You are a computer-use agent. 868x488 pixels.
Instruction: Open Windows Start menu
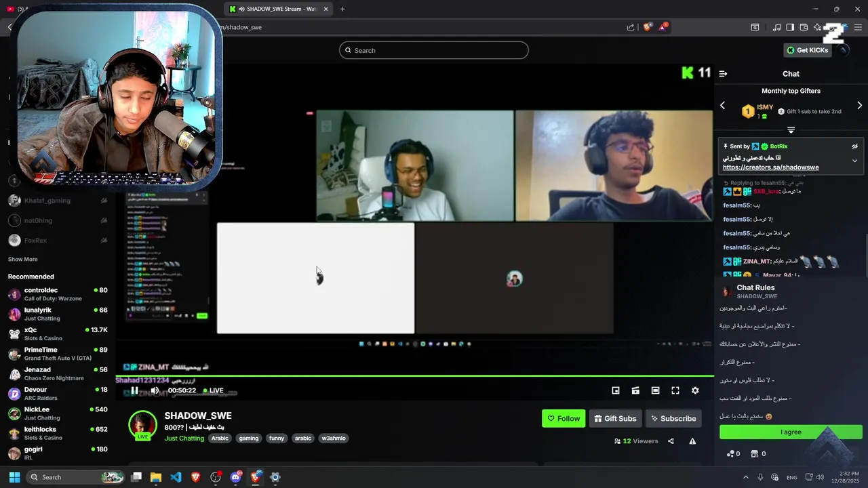click(x=14, y=477)
